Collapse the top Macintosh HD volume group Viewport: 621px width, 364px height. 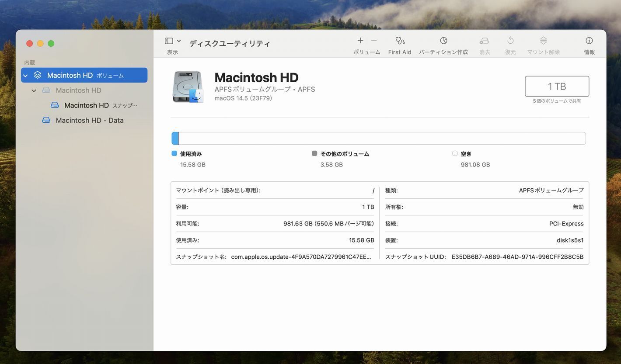tap(25, 76)
